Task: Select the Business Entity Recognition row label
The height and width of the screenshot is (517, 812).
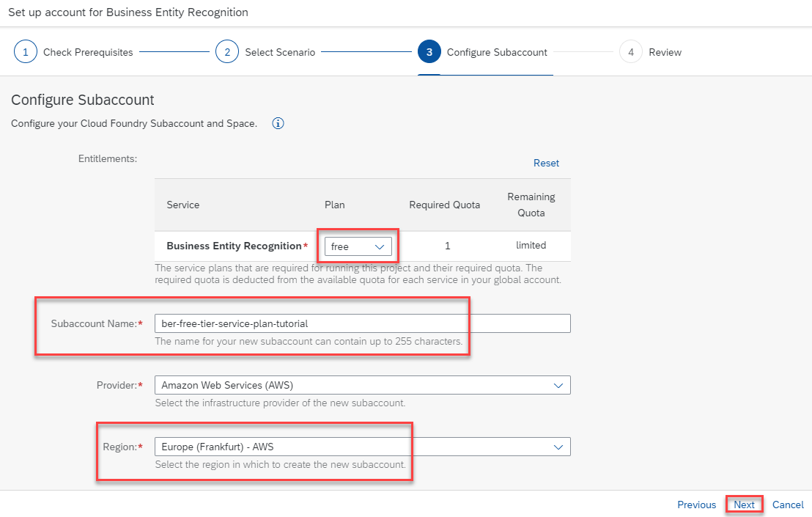Action: pos(234,246)
